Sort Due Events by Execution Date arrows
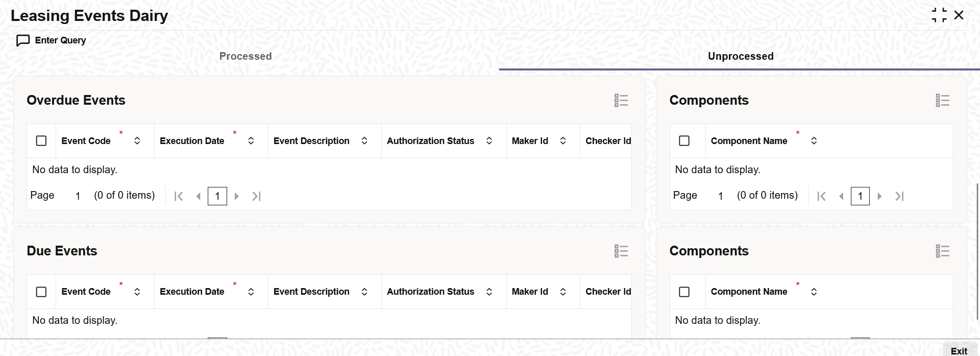This screenshot has height=356, width=980. click(251, 292)
